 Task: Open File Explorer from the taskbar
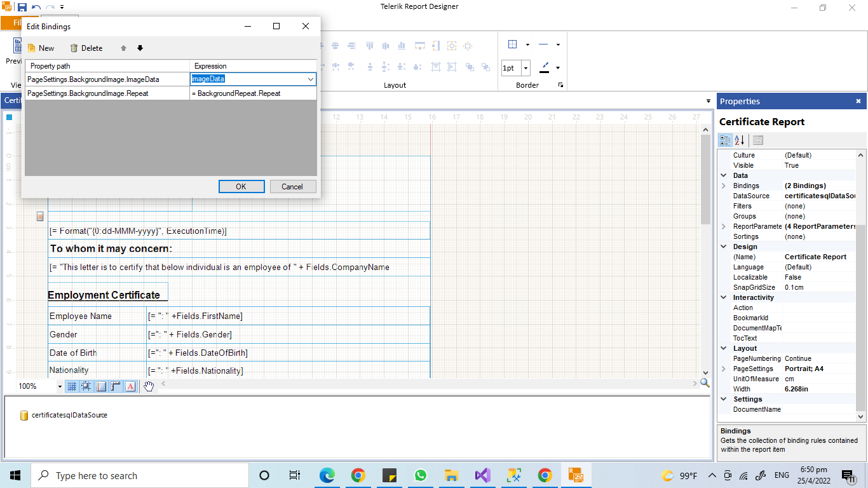451,475
